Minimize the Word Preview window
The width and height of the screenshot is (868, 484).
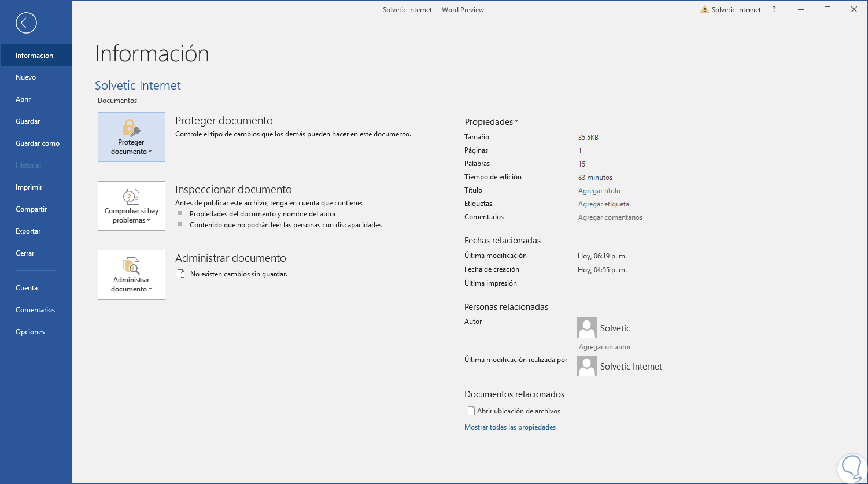click(801, 10)
